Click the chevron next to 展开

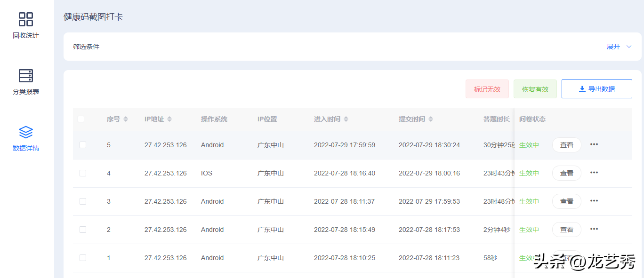628,47
